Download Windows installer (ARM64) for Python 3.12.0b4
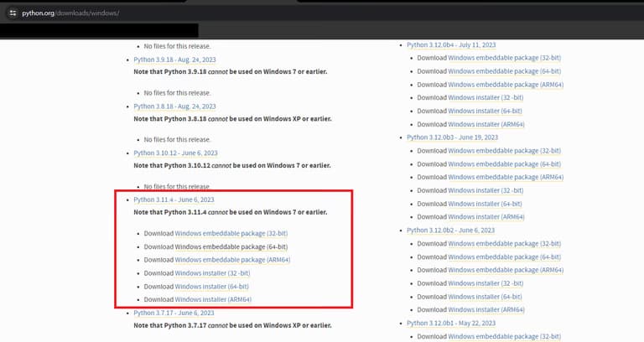Image resolution: width=644 pixels, height=342 pixels. click(x=486, y=124)
